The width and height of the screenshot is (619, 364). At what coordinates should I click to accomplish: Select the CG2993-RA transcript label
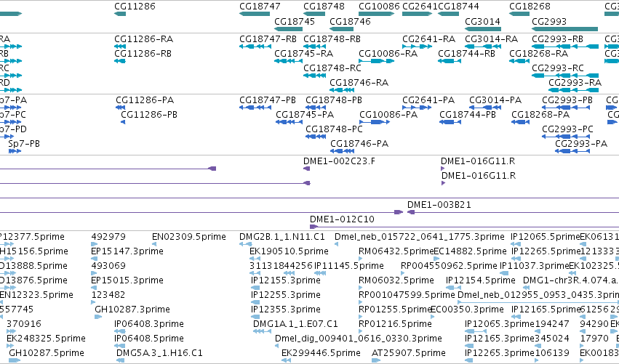[x=575, y=83]
